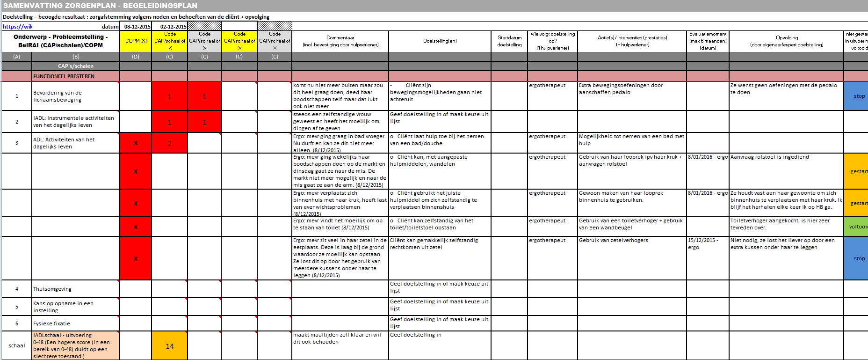868x360 pixels.
Task: Click 'Wie volgt doelstelling op?' header
Action: coord(553,41)
